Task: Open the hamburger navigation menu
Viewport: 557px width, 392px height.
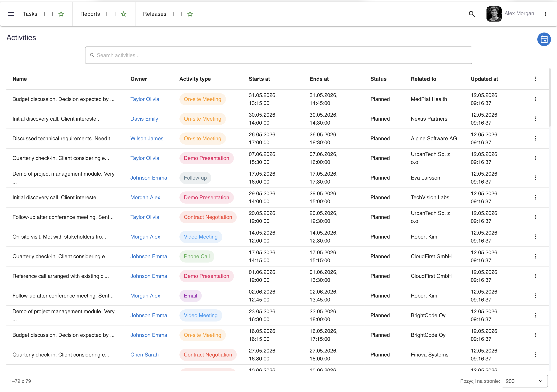Action: (11, 14)
